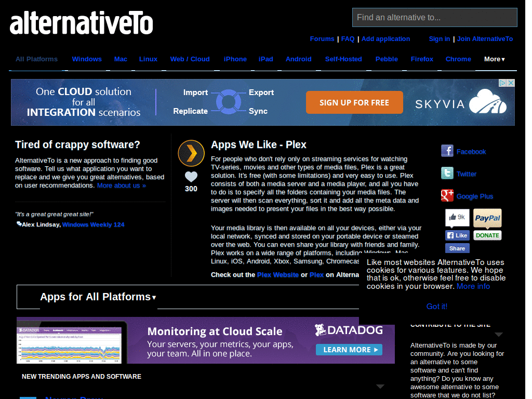Select the Chrome platform tab
The width and height of the screenshot is (532, 399).
point(458,59)
